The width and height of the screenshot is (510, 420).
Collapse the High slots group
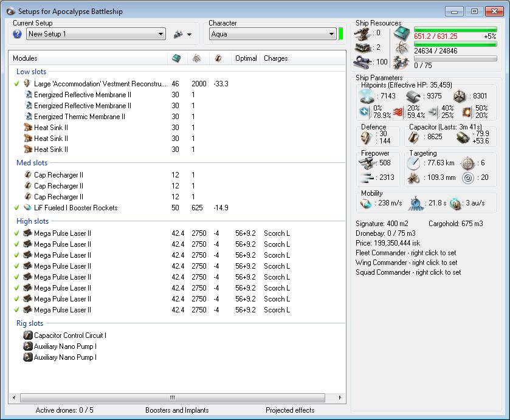coord(33,221)
